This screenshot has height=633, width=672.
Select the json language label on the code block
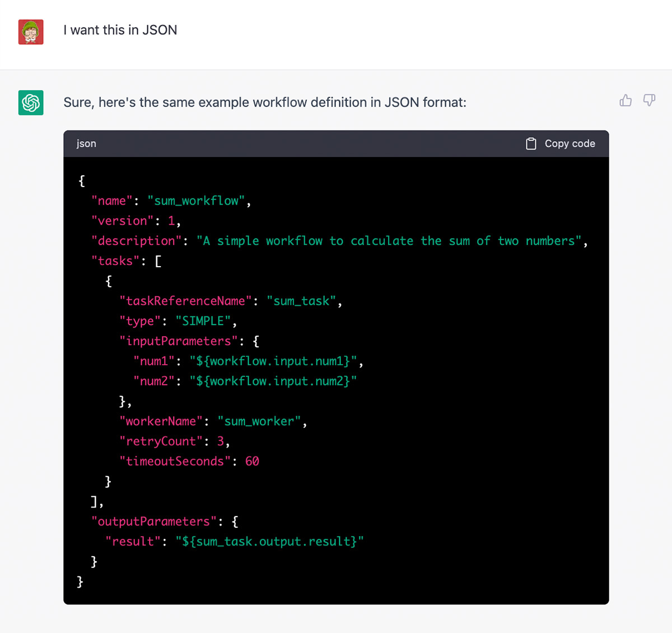tap(86, 143)
